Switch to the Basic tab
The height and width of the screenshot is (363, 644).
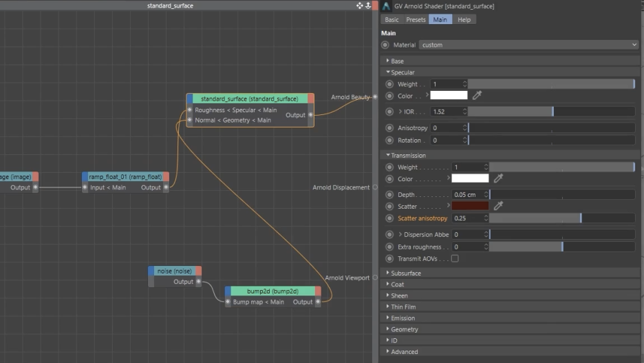[x=391, y=20]
